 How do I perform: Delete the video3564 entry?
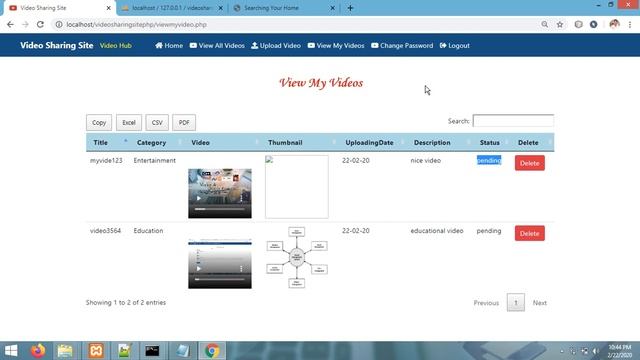click(530, 233)
